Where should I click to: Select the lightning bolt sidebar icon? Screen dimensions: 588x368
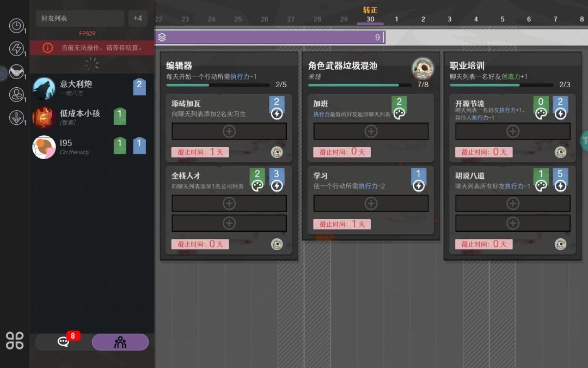pos(16,49)
